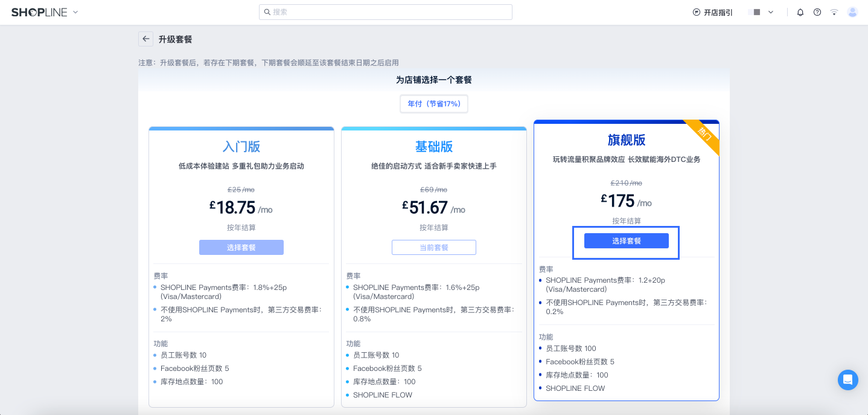Focus the 搜索 search field

[x=386, y=12]
